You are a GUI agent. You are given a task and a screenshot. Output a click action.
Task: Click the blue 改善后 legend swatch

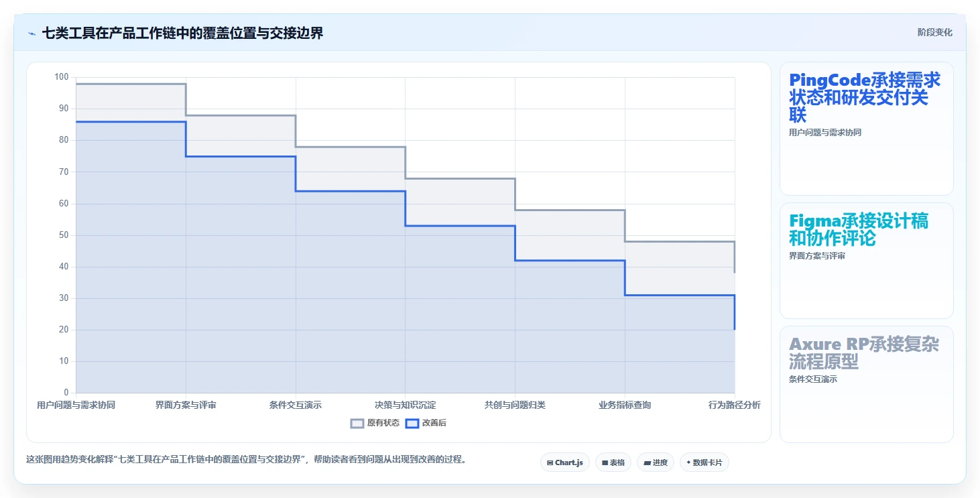point(412,423)
